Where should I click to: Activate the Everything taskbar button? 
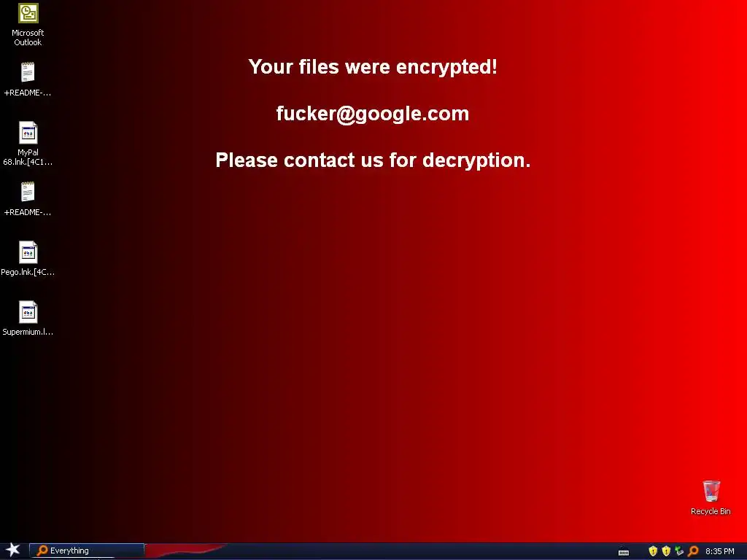point(87,551)
